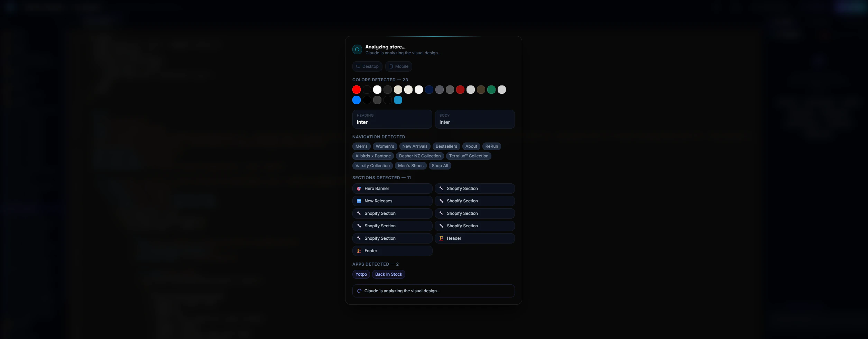Select the Hero Banner target icon

(359, 189)
